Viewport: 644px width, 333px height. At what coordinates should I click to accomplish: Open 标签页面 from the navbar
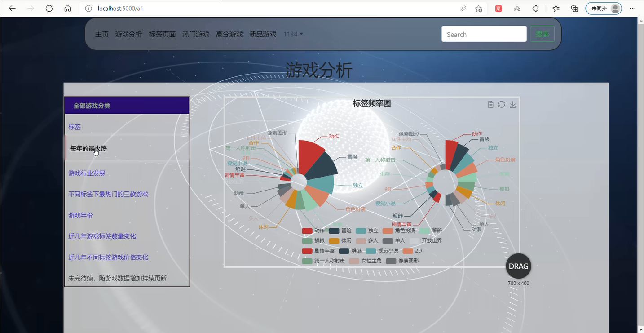click(162, 34)
